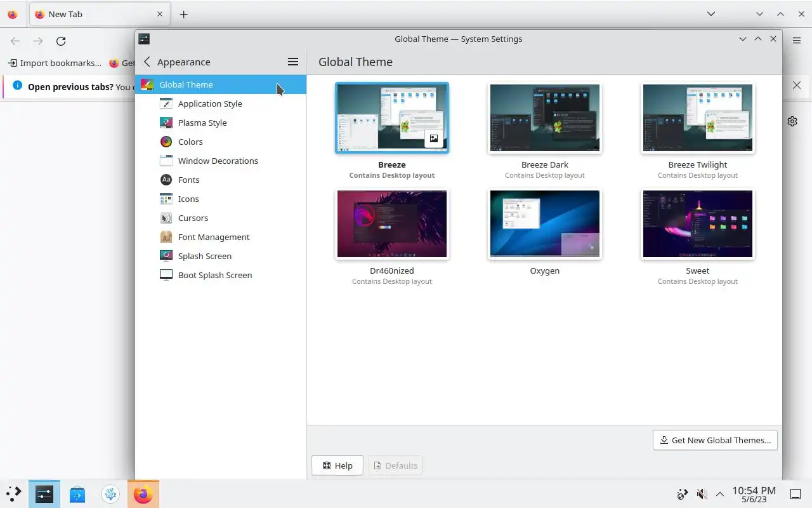
Task: Switch to Firefox in the taskbar
Action: (x=143, y=493)
